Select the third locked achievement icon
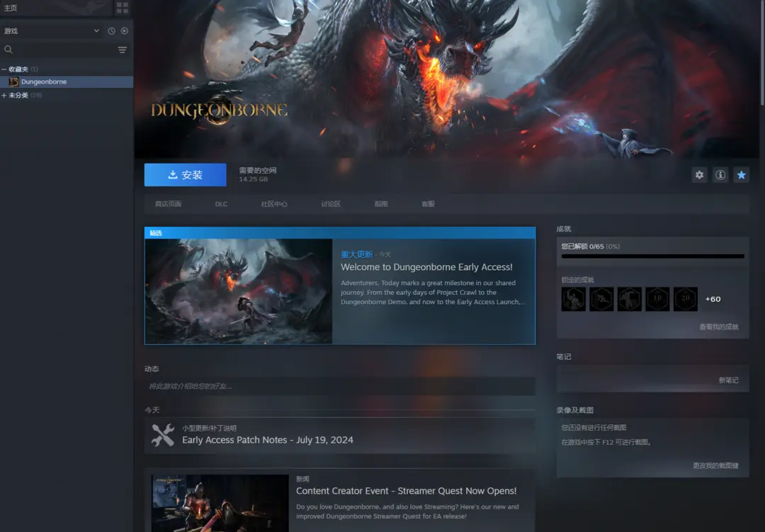Screen dimensions: 765x532 point(630,299)
